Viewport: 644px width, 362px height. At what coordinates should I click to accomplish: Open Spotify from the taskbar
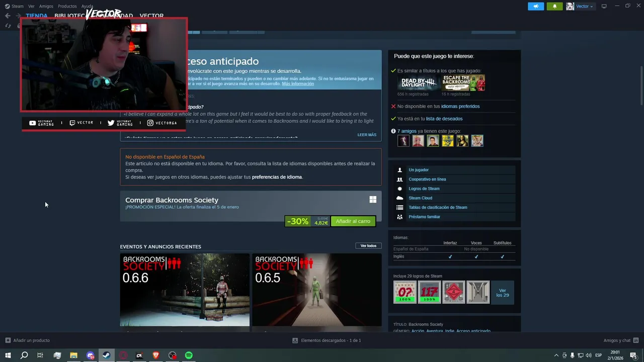pos(189,355)
